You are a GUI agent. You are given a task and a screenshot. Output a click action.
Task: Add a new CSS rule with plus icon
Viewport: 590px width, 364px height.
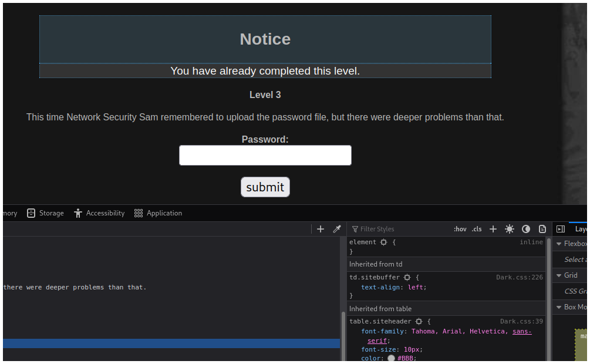pyautogui.click(x=493, y=229)
